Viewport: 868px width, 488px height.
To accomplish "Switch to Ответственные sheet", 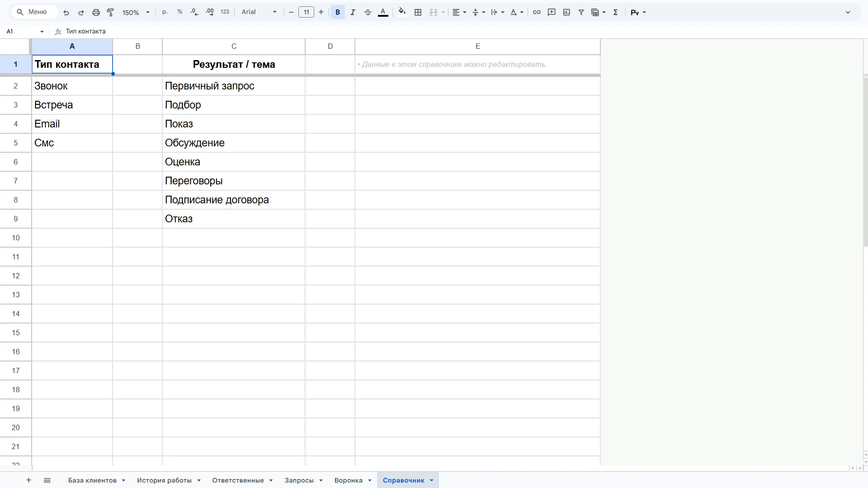I will [x=238, y=480].
